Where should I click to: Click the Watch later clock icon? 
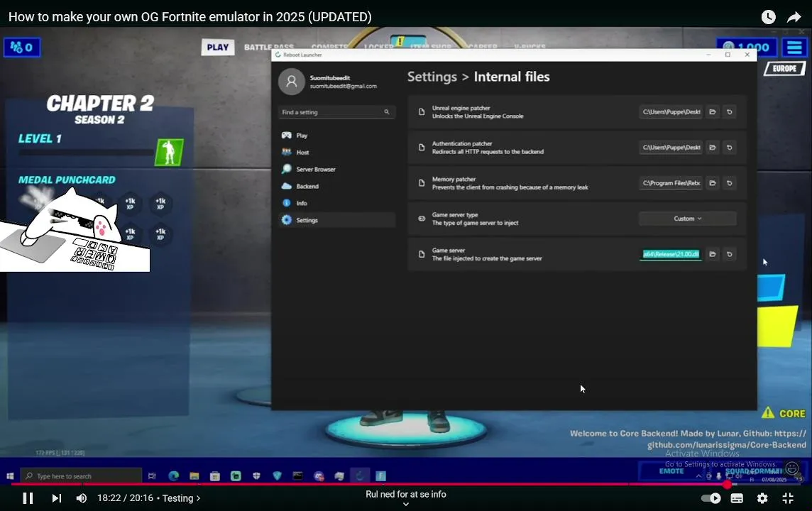click(x=768, y=16)
